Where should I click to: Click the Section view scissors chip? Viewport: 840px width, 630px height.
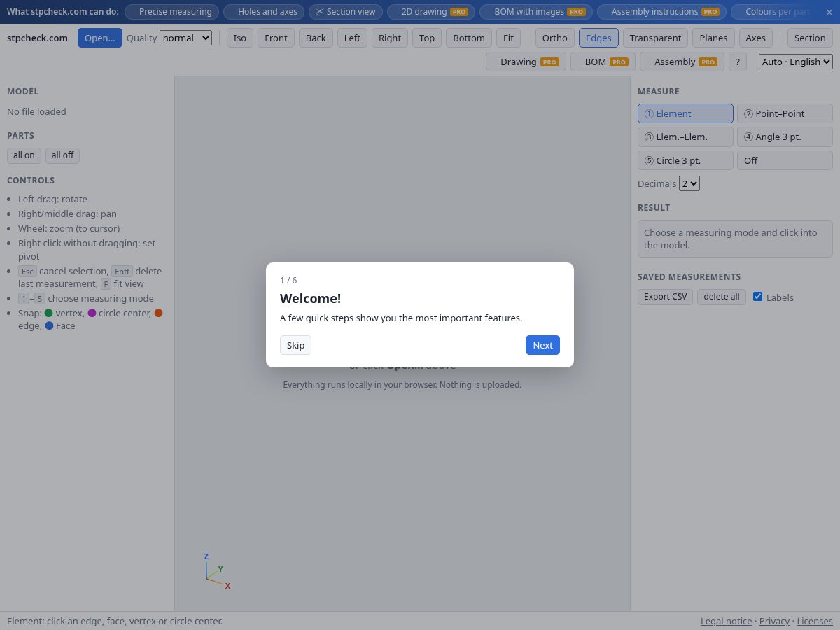(x=346, y=12)
